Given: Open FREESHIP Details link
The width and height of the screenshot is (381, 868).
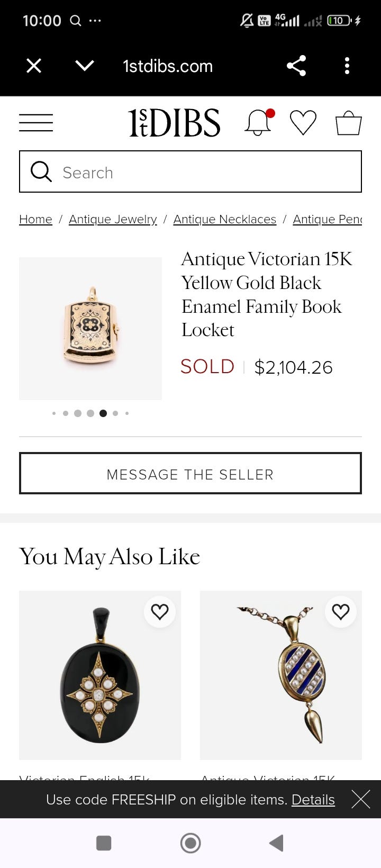Looking at the screenshot, I should tap(313, 799).
